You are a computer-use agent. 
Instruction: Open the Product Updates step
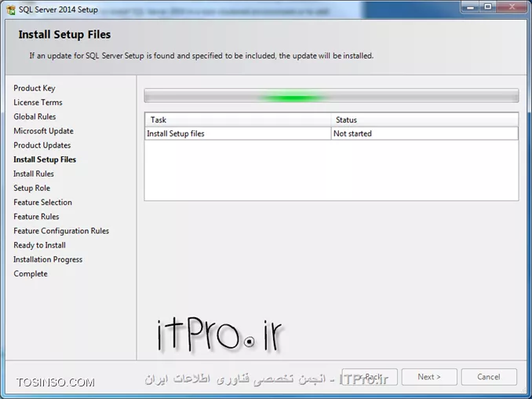click(42, 145)
